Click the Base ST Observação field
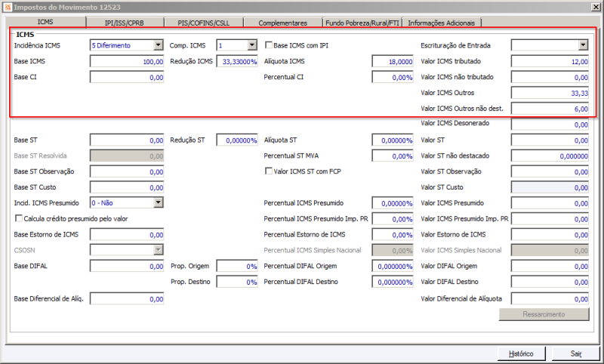Viewport: 604px width, 364px height. pos(127,171)
